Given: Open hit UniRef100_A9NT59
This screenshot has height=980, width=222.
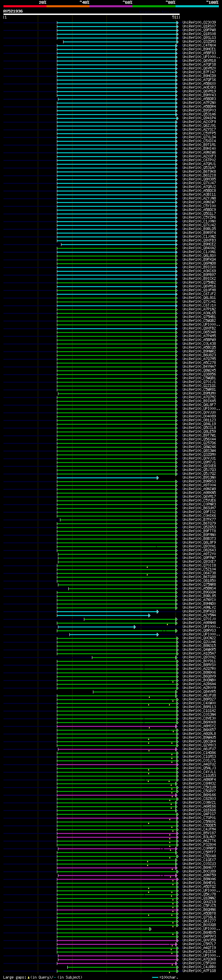Looking at the screenshot, I should [x=199, y=875].
